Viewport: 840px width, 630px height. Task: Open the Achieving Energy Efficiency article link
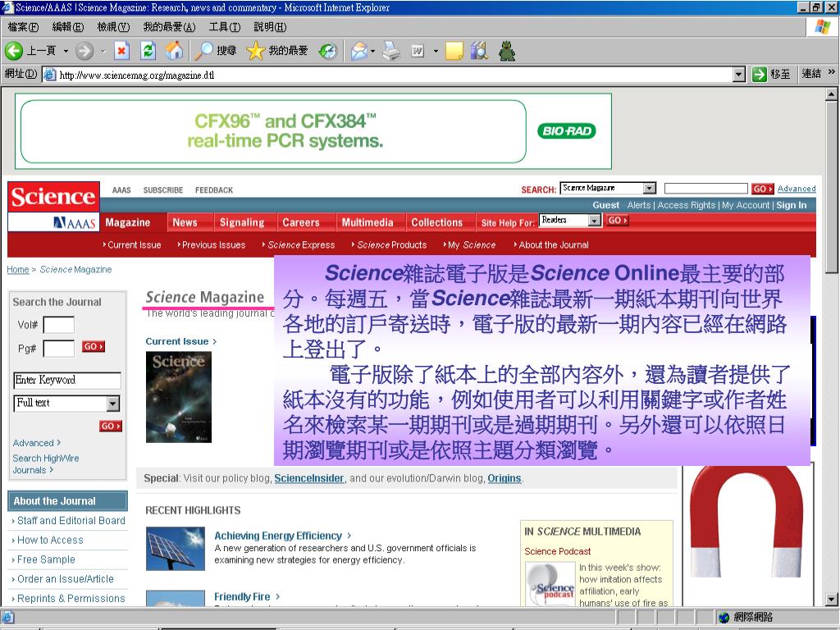click(278, 536)
